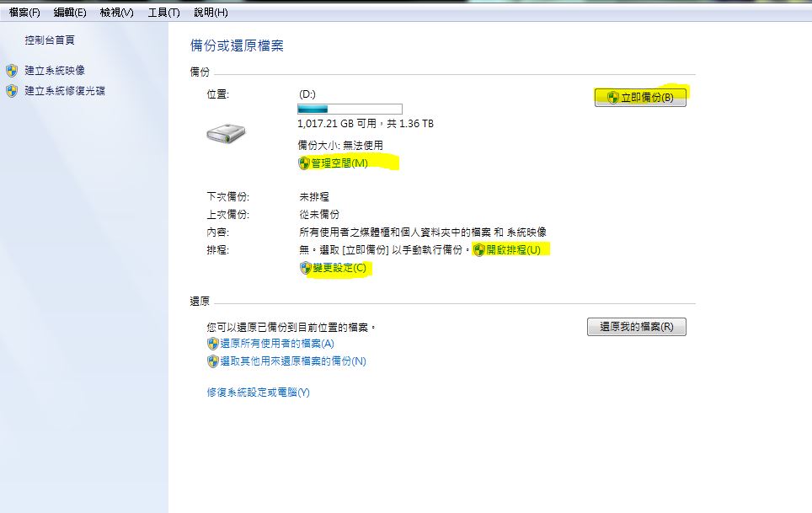
Task: Click the shield icon beside 建立系統映像
Action: 12,71
